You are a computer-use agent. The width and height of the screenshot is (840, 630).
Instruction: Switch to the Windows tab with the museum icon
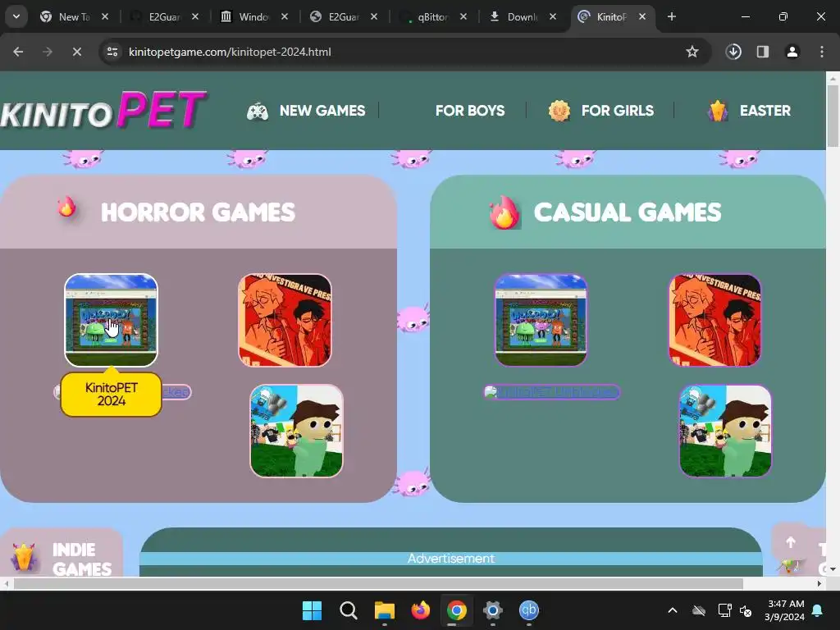[x=253, y=16]
